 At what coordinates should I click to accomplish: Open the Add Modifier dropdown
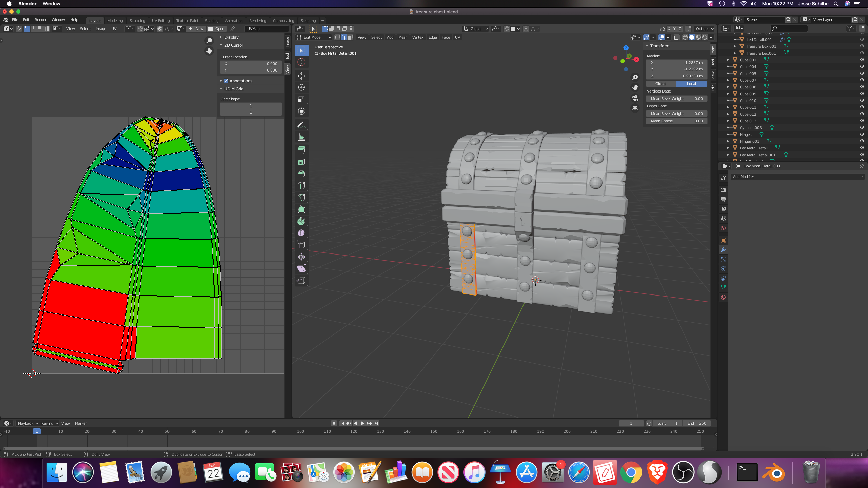pos(797,177)
